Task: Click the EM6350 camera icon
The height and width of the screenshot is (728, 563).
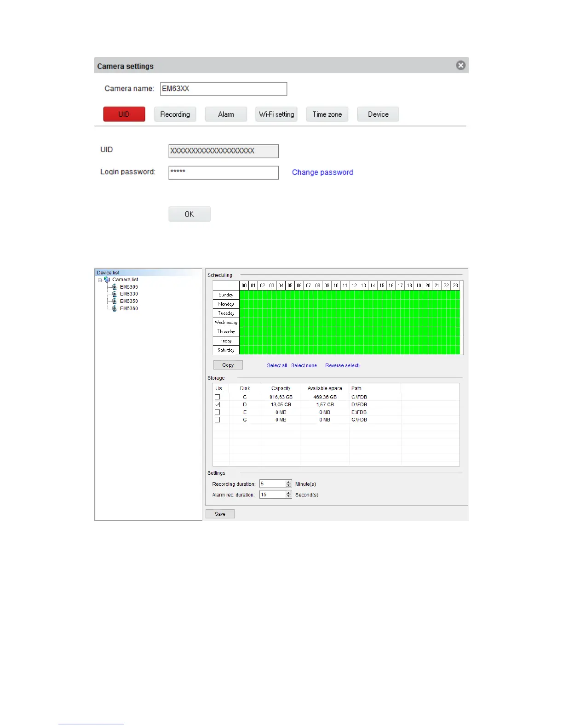Action: (115, 301)
